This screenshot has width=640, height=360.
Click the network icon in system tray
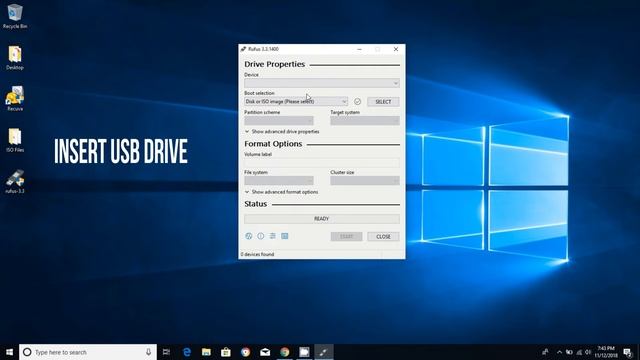579,352
